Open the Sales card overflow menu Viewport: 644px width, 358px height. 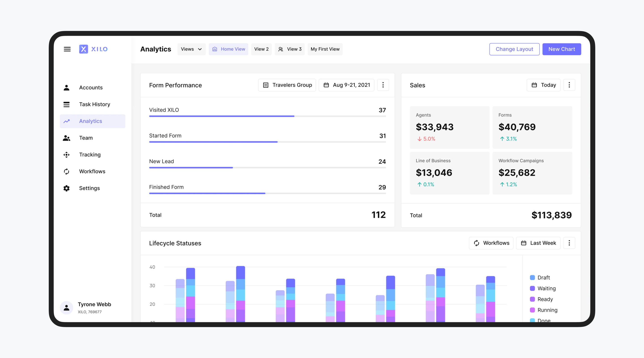pos(569,85)
